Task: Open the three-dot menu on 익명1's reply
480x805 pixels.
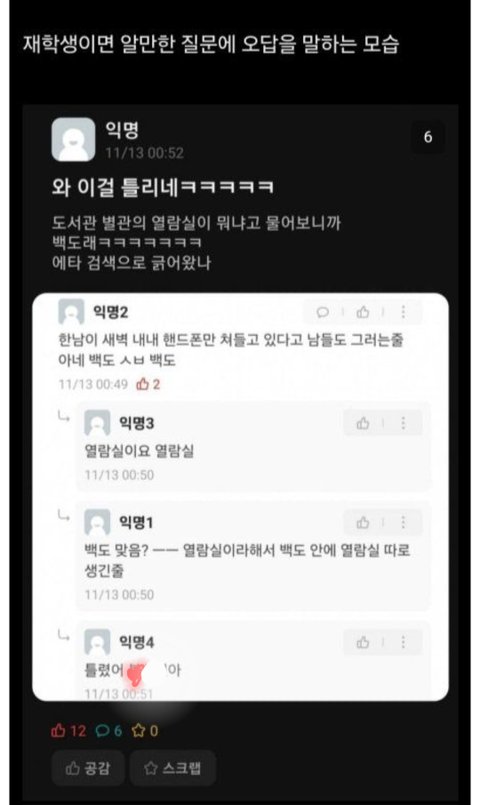Action: point(404,523)
